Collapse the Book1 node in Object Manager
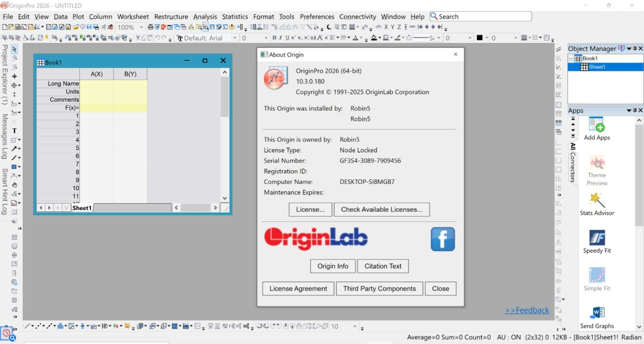Image resolution: width=644 pixels, height=344 pixels. pyautogui.click(x=571, y=59)
